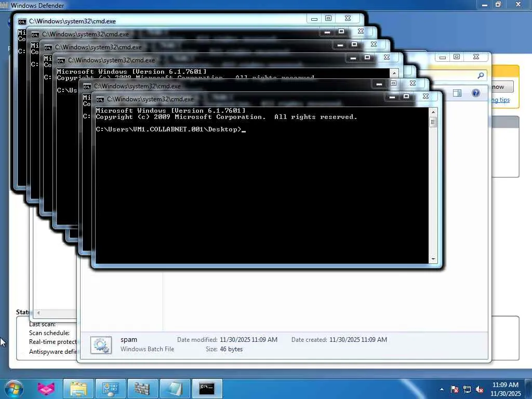This screenshot has width=532, height=399.
Task: Maximize the front-most cmd window
Action: (406, 97)
